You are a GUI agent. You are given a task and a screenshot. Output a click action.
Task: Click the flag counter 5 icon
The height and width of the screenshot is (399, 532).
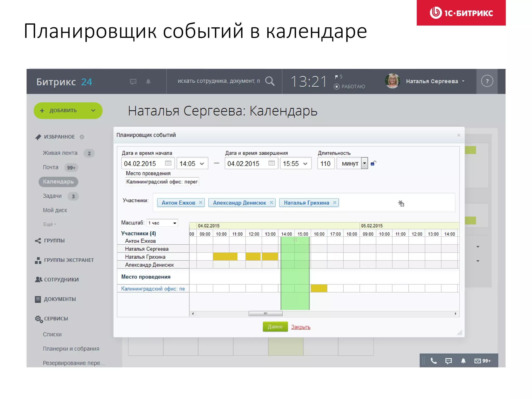(338, 77)
